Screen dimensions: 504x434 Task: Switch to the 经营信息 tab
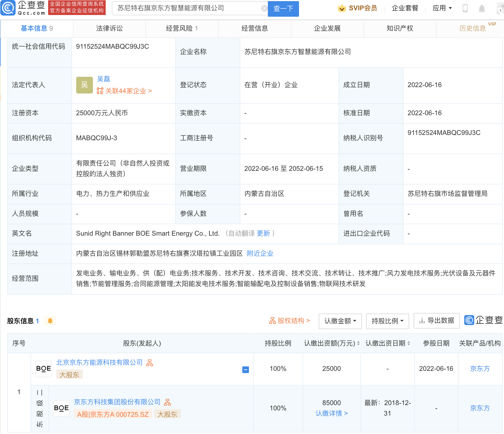[x=255, y=28]
